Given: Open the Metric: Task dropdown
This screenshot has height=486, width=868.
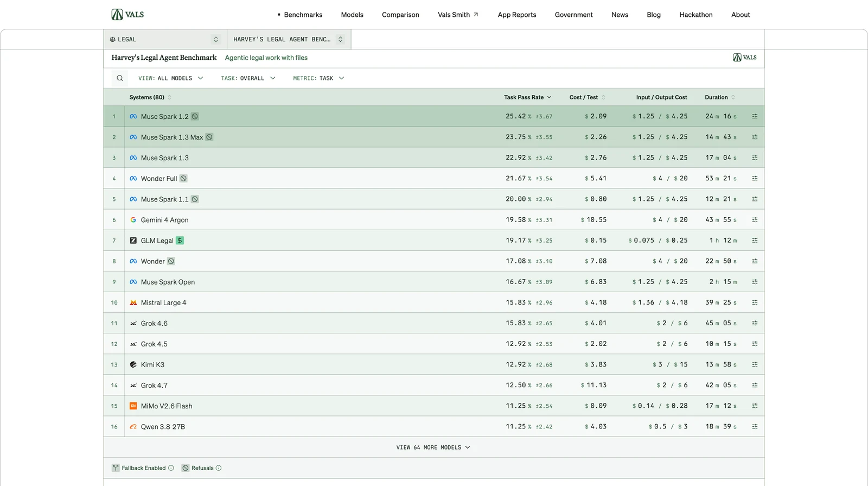Looking at the screenshot, I should click(318, 78).
